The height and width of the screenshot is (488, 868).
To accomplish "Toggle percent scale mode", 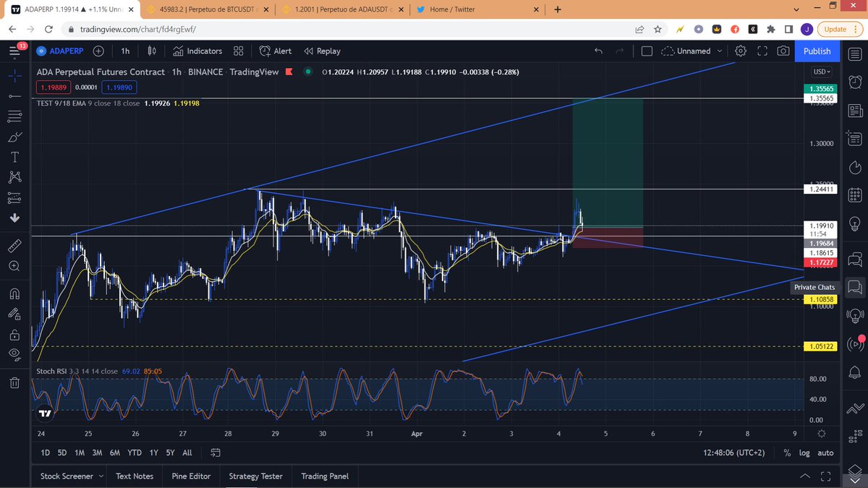I will click(787, 453).
